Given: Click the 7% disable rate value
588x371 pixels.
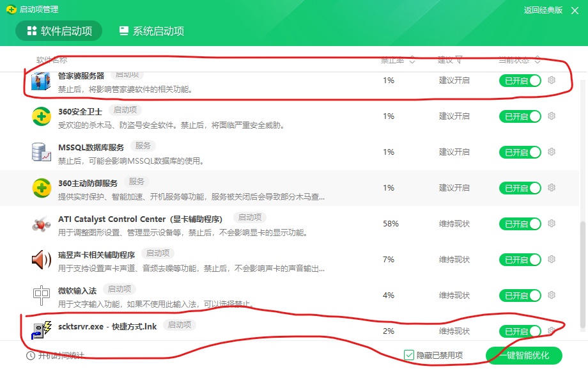Looking at the screenshot, I should tap(389, 260).
